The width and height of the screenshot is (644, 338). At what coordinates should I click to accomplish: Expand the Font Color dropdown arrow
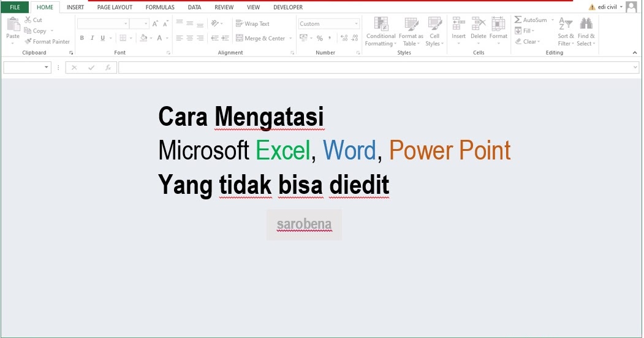click(167, 38)
